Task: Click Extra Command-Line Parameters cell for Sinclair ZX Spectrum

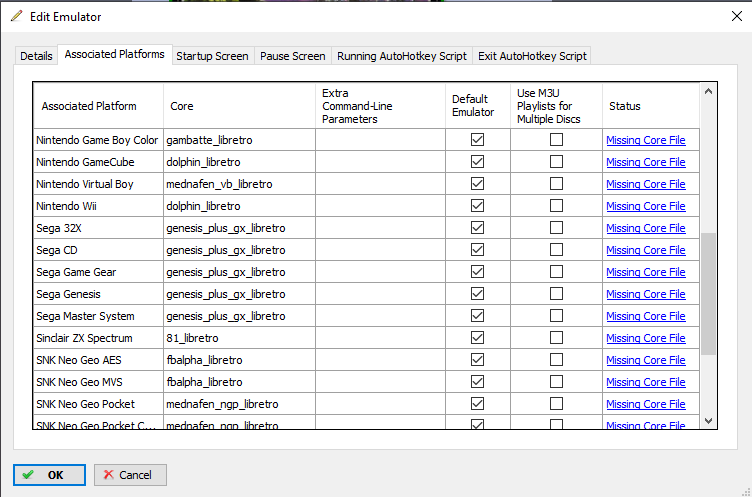Action: [x=380, y=338]
